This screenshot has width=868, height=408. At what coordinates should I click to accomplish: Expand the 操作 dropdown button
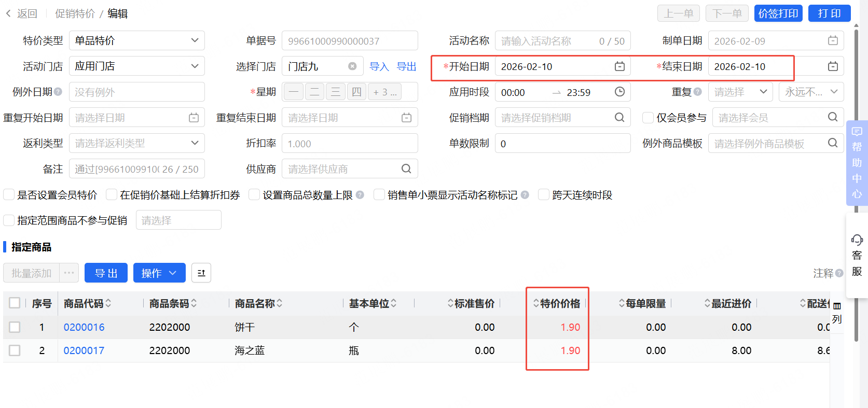point(159,273)
